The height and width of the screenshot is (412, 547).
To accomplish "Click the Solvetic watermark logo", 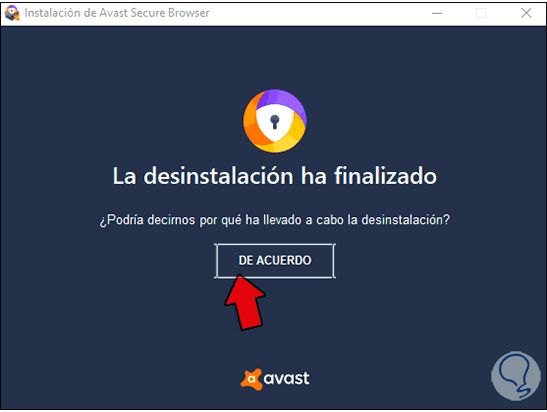I will click(515, 376).
